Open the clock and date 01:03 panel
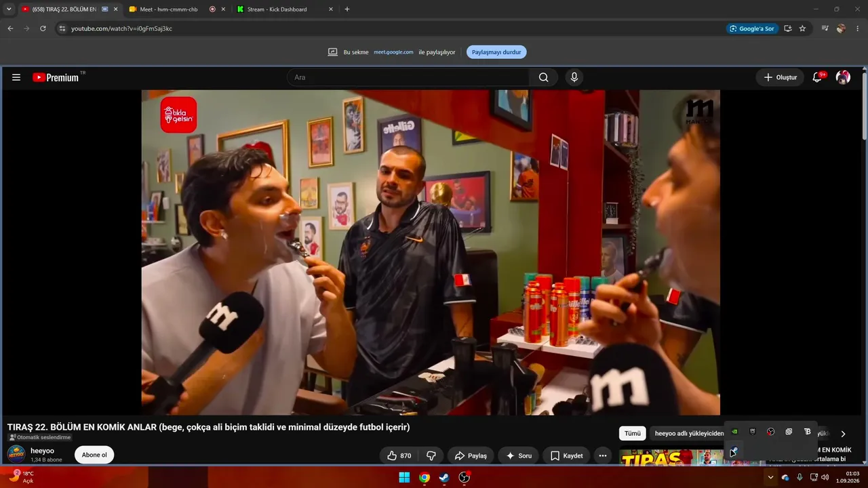868x488 pixels. tap(848, 477)
